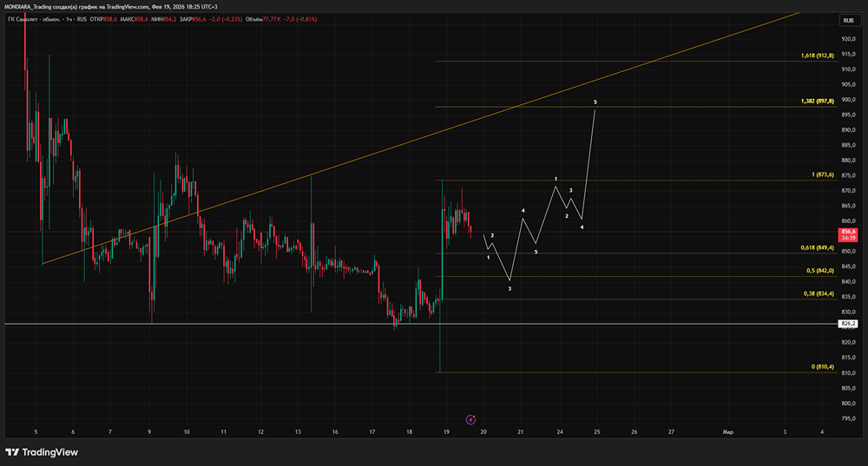Select the white horizontal support line

click(421, 324)
